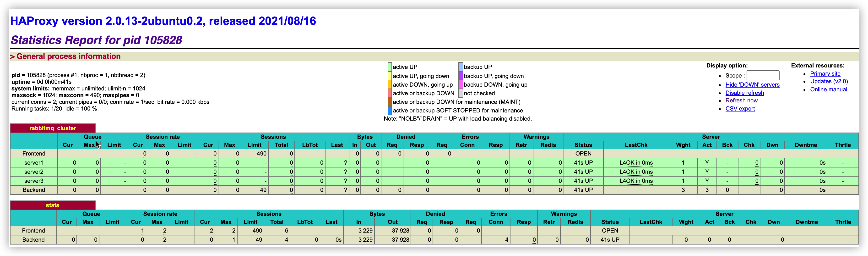Click rabbitmq_cluster Backend row label

click(34, 190)
